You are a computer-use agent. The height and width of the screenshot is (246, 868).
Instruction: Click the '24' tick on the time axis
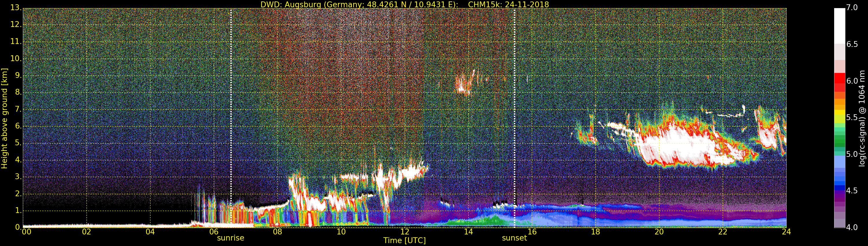tap(786, 232)
